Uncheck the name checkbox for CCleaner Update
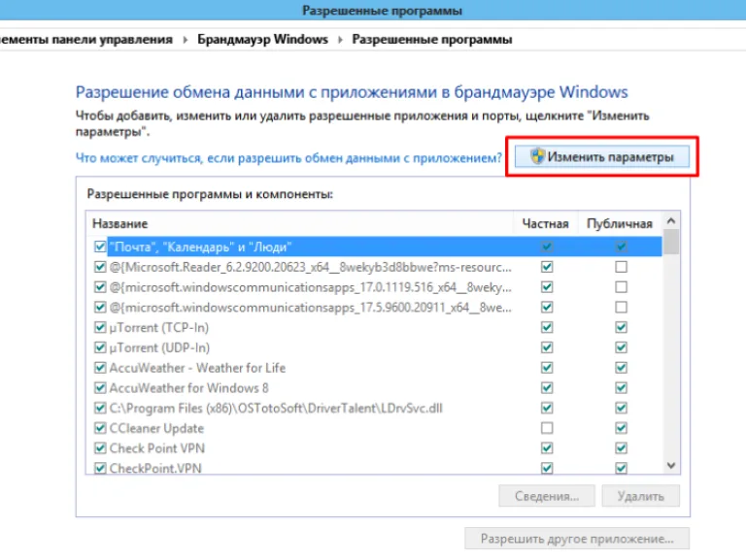Screen dimensions: 746x560 [100, 428]
